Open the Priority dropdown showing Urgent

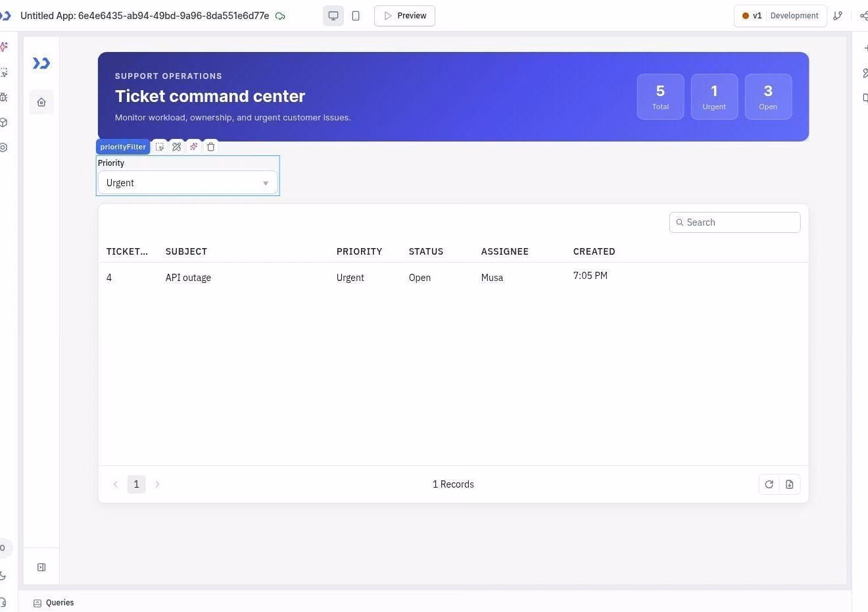click(x=188, y=183)
